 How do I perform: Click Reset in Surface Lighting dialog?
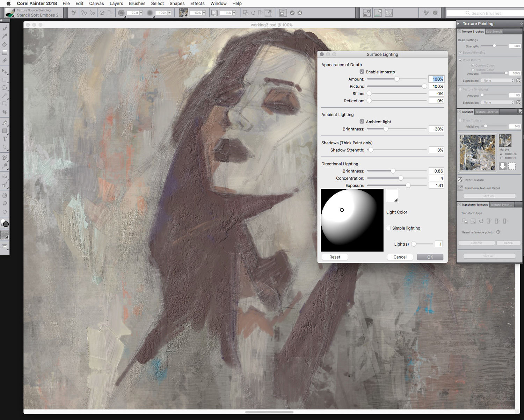[x=334, y=257]
